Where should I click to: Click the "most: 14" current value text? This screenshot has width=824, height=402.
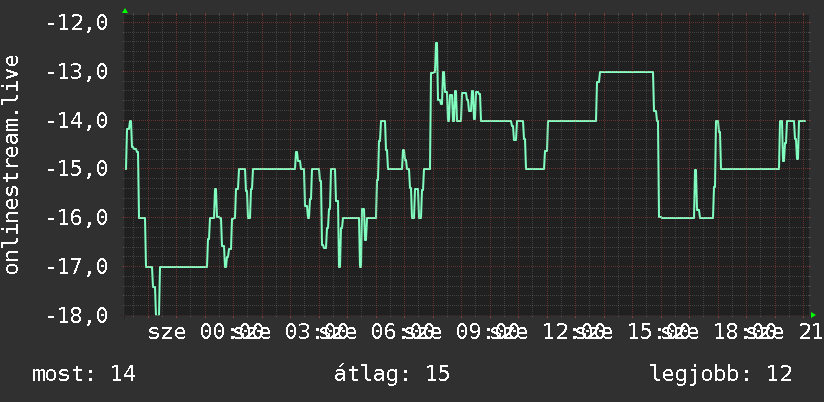coord(84,374)
